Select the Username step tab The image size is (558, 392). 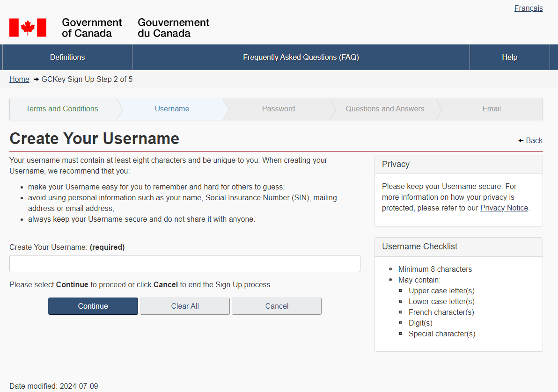click(172, 109)
